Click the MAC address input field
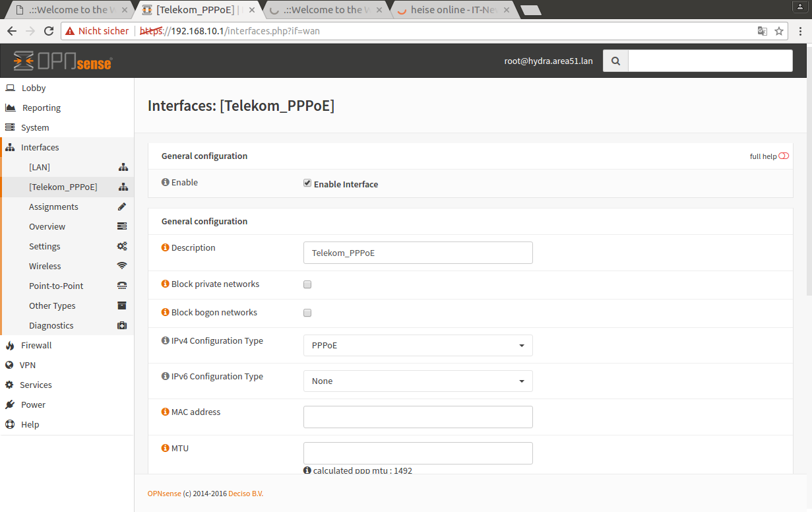This screenshot has height=512, width=812. coord(418,417)
